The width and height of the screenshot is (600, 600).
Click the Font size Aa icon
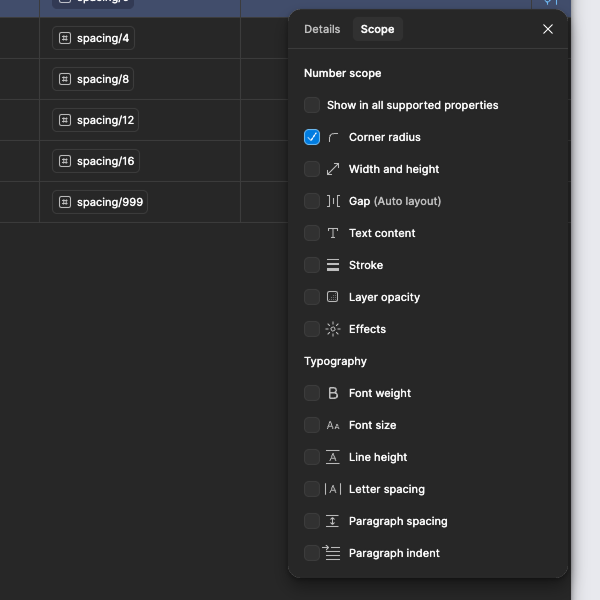tap(333, 425)
